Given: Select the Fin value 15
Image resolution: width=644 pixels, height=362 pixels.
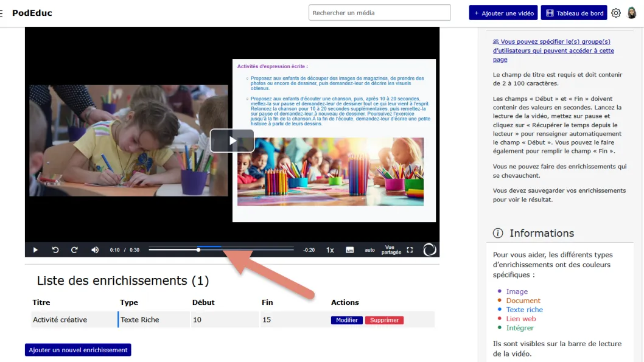Looking at the screenshot, I should pos(294,320).
